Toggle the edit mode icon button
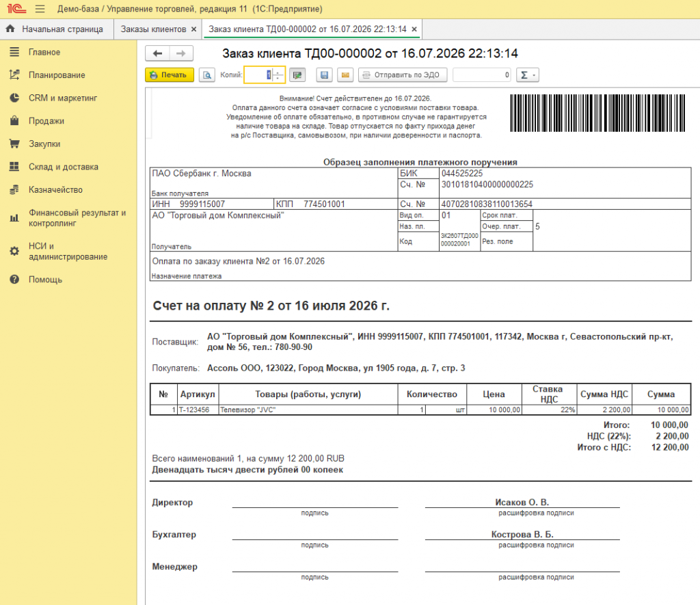The width and height of the screenshot is (700, 605). [x=297, y=75]
